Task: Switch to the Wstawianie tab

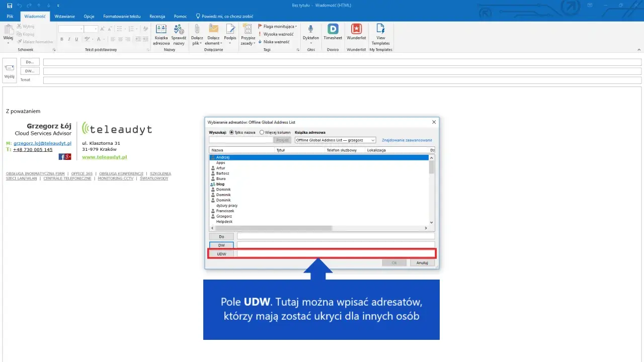Action: pyautogui.click(x=64, y=16)
